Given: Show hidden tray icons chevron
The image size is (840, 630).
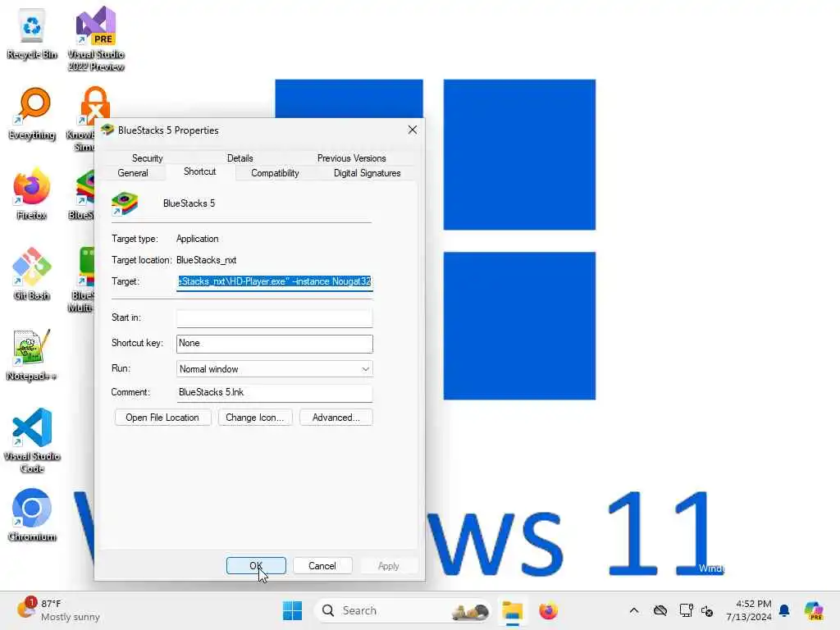Looking at the screenshot, I should coord(634,610).
